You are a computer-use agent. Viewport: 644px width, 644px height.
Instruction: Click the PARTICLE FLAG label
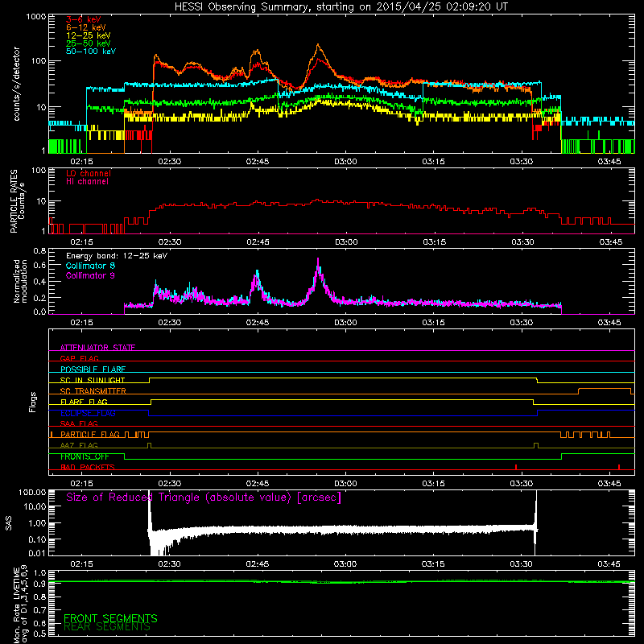coord(90,434)
